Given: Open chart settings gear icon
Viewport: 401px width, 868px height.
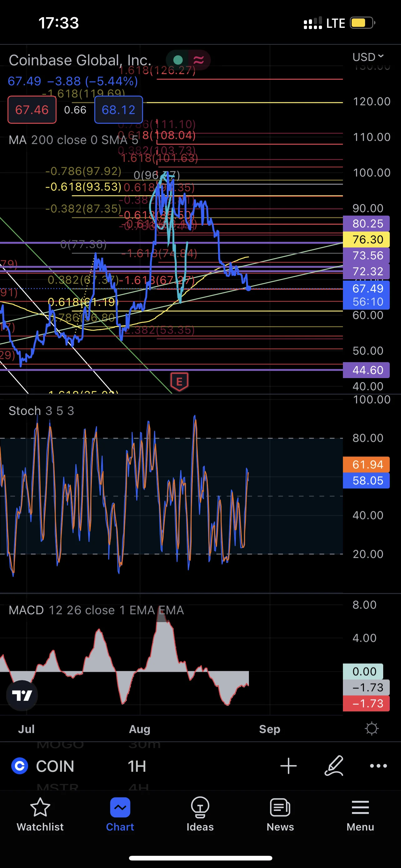Looking at the screenshot, I should (372, 729).
